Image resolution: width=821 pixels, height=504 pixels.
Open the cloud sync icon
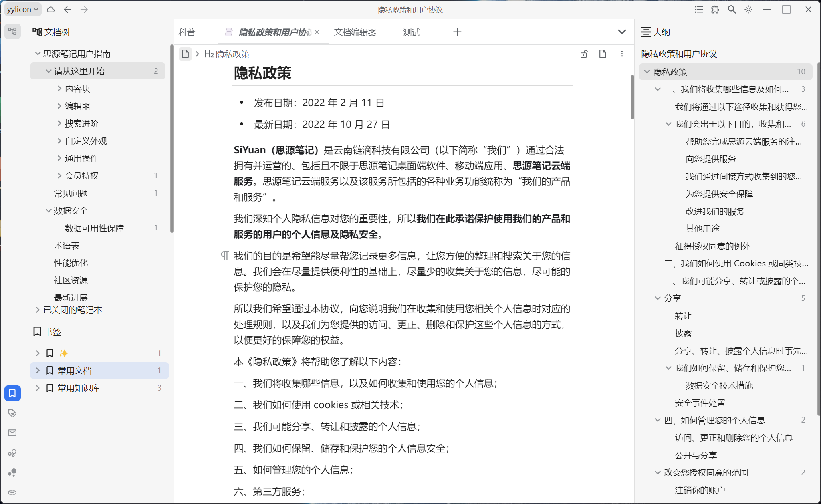point(51,10)
